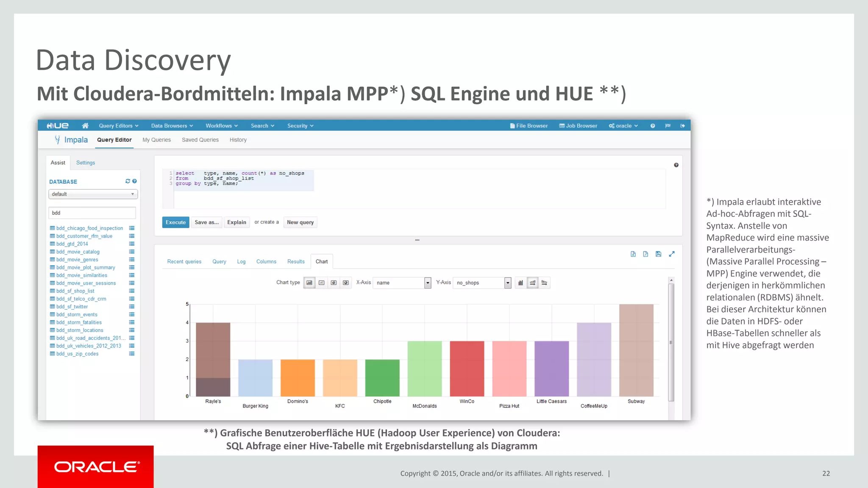
Task: Expand results to full screen
Action: (672, 254)
